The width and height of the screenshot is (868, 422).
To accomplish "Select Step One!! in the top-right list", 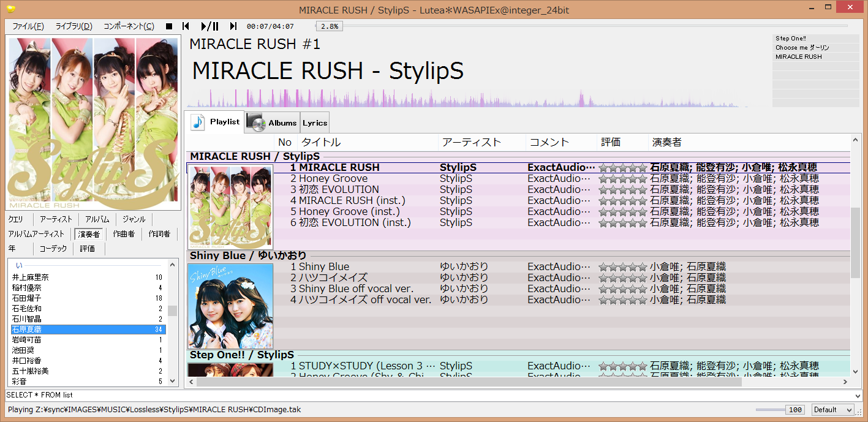I will [x=815, y=39].
